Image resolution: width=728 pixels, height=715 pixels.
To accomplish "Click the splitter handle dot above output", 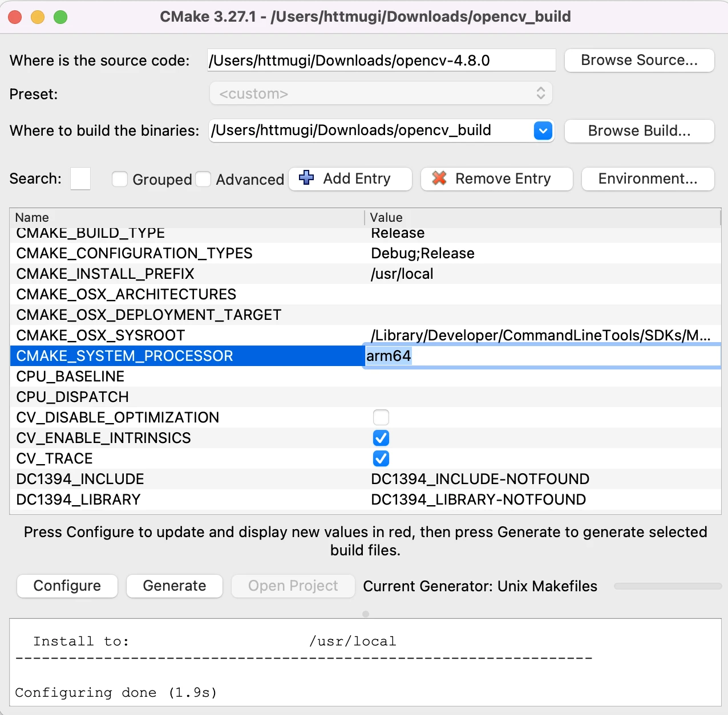I will 366,614.
